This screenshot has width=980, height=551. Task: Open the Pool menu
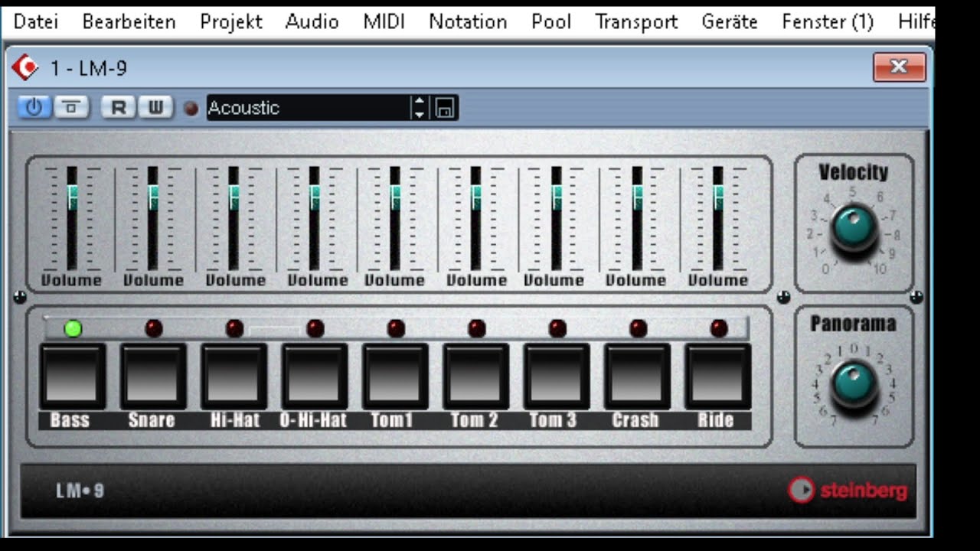coord(551,21)
